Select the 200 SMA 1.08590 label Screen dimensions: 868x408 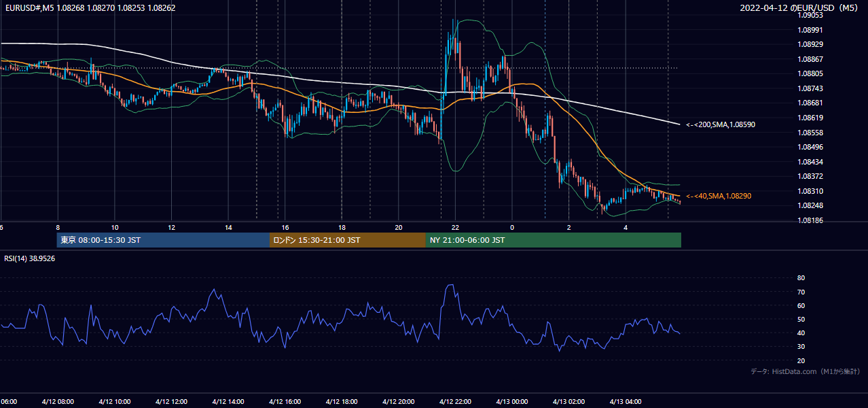721,124
